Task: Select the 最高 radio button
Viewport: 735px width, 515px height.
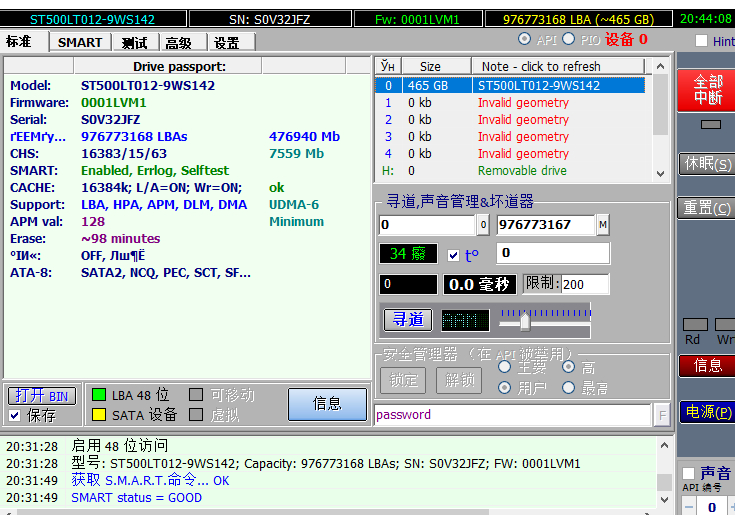Action: 569,388
